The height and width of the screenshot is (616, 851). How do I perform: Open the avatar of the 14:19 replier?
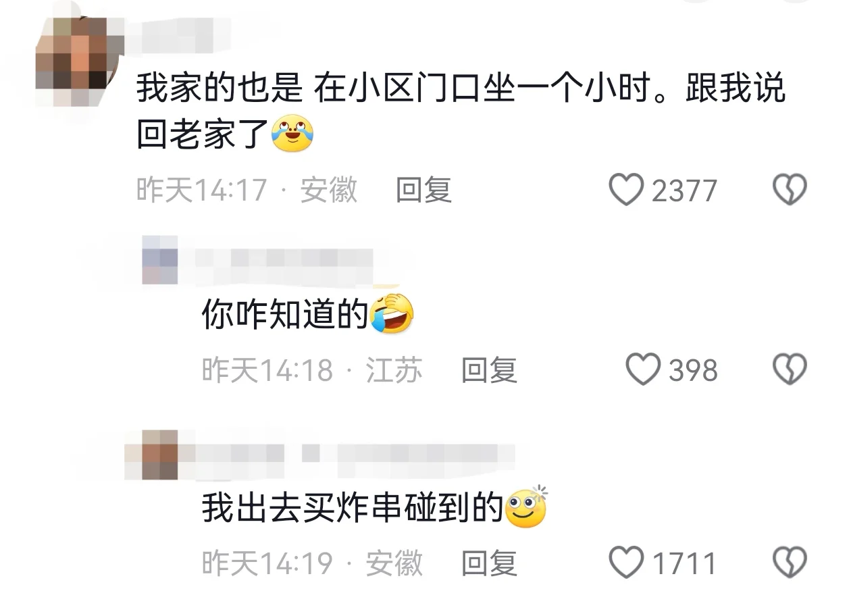(x=160, y=455)
